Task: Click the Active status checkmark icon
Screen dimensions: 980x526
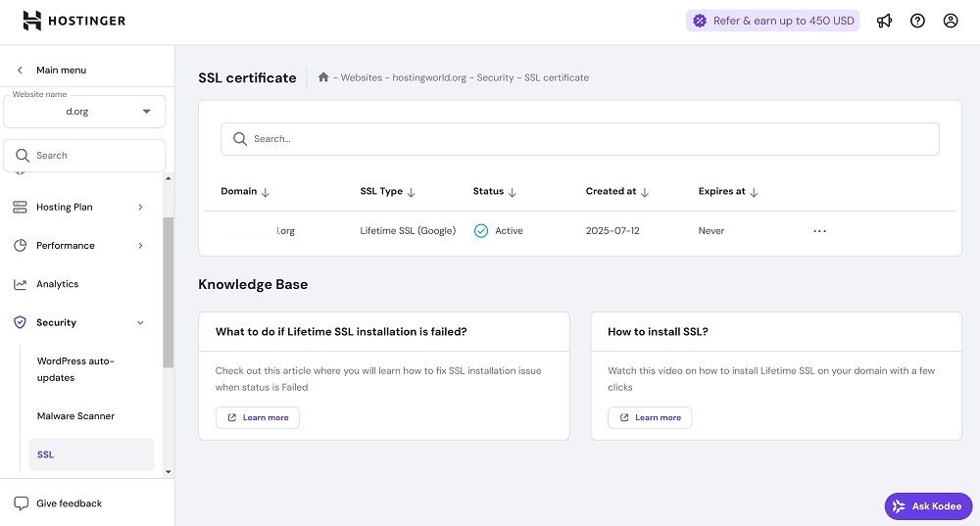Action: point(480,231)
